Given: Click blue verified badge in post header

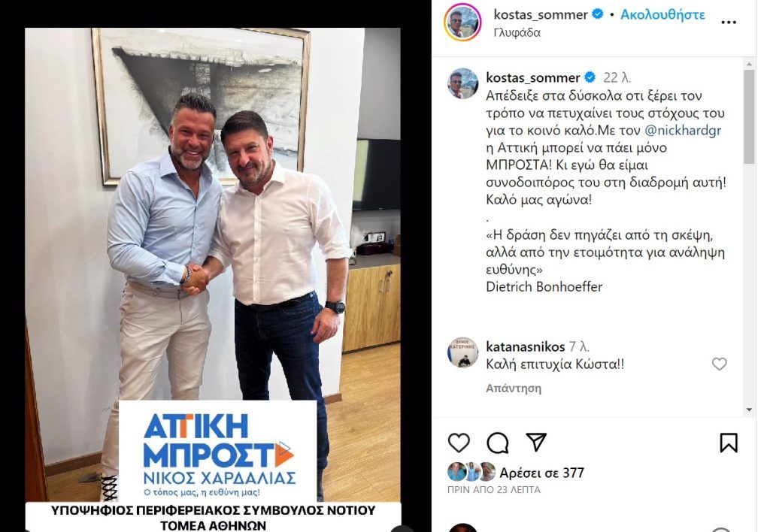Looking at the screenshot, I should tap(598, 14).
